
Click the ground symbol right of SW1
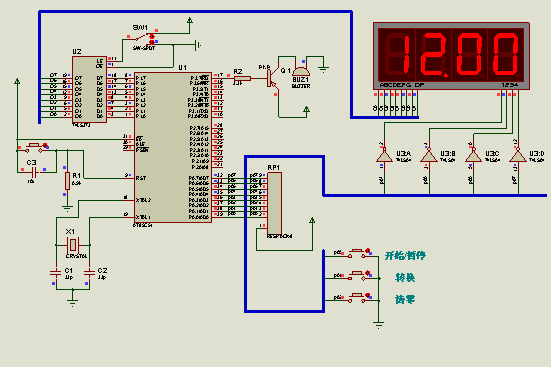tap(198, 45)
